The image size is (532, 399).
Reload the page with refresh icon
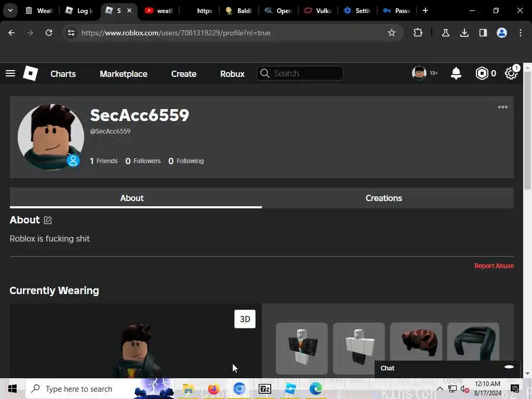[49, 33]
